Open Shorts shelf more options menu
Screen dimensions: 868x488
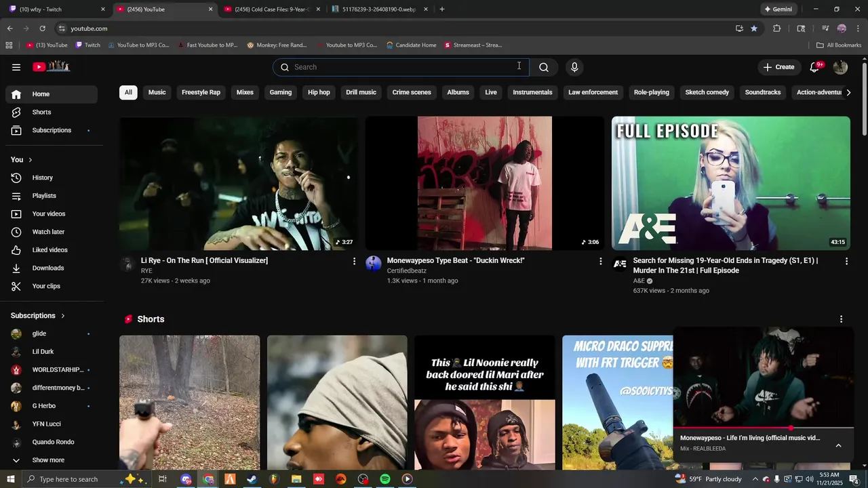coord(842,319)
